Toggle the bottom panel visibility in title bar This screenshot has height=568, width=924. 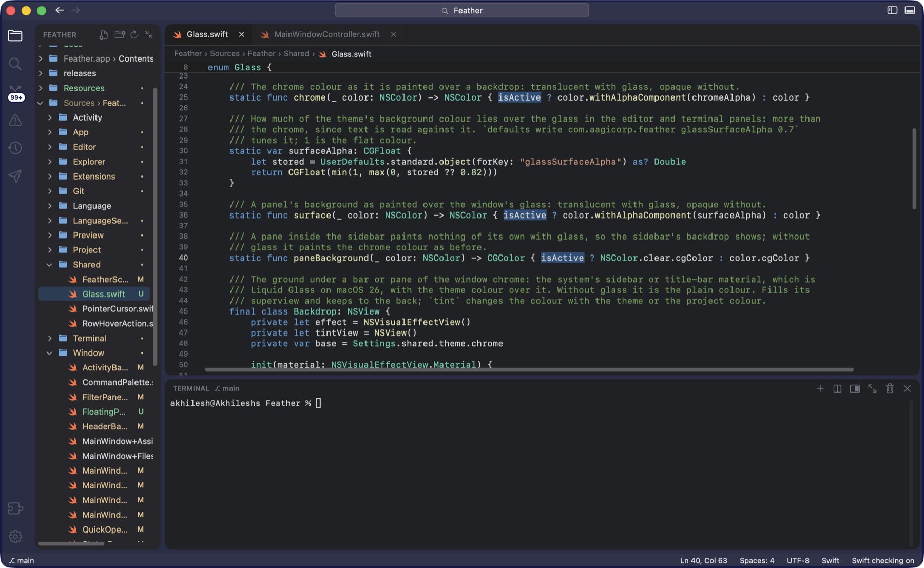click(x=910, y=10)
